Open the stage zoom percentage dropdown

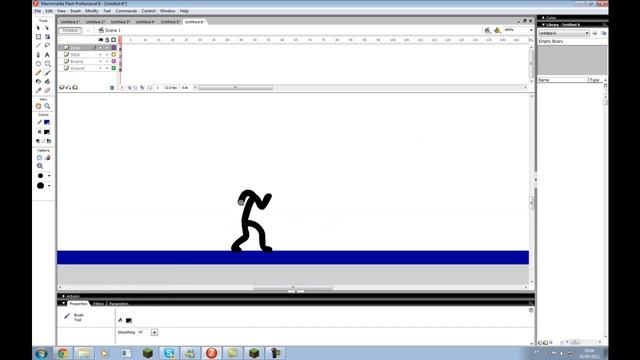[x=531, y=30]
